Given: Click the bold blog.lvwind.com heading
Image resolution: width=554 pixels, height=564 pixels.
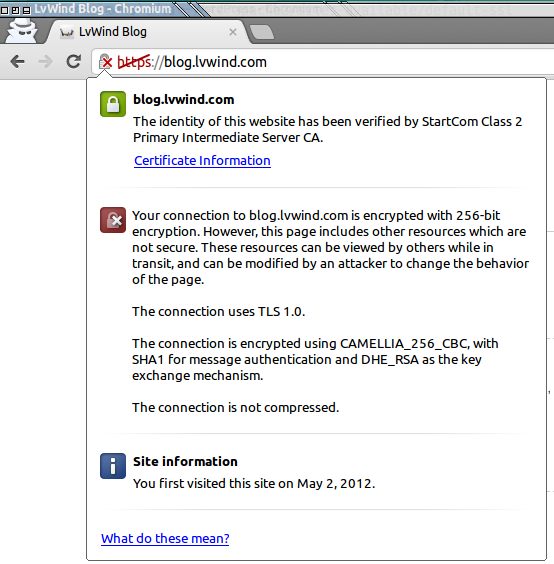Looking at the screenshot, I should 183,99.
